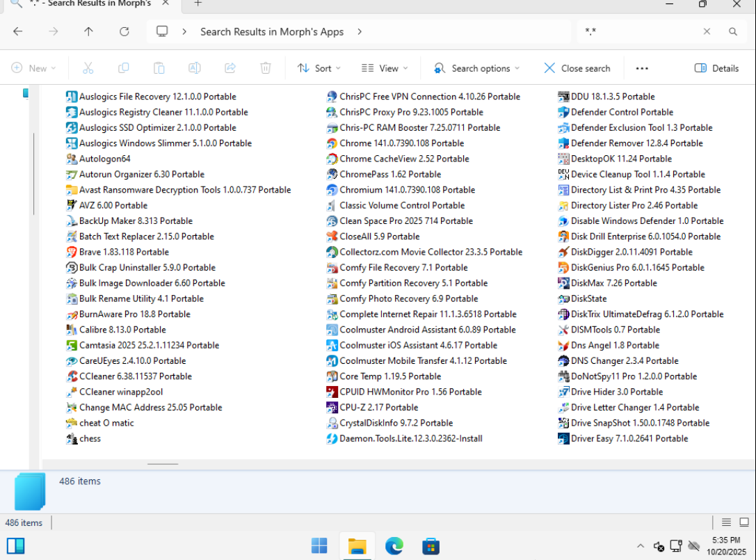Click the Up directory arrow

pos(88,31)
